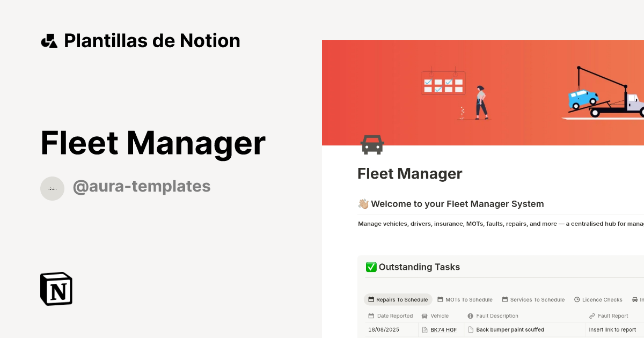
Task: Open the car emoji page icon above Fleet Manager
Action: click(x=372, y=144)
